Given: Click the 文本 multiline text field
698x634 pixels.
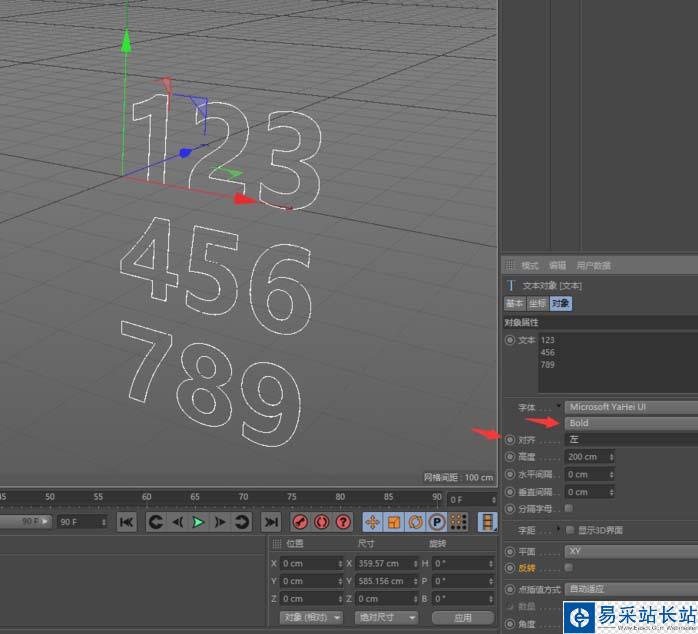Looking at the screenshot, I should click(x=618, y=362).
